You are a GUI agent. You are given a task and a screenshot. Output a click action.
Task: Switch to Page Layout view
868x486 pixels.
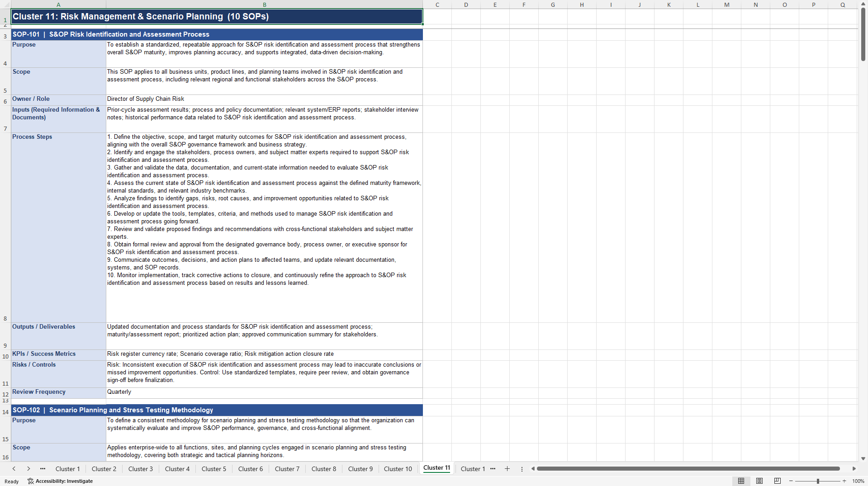click(x=759, y=481)
